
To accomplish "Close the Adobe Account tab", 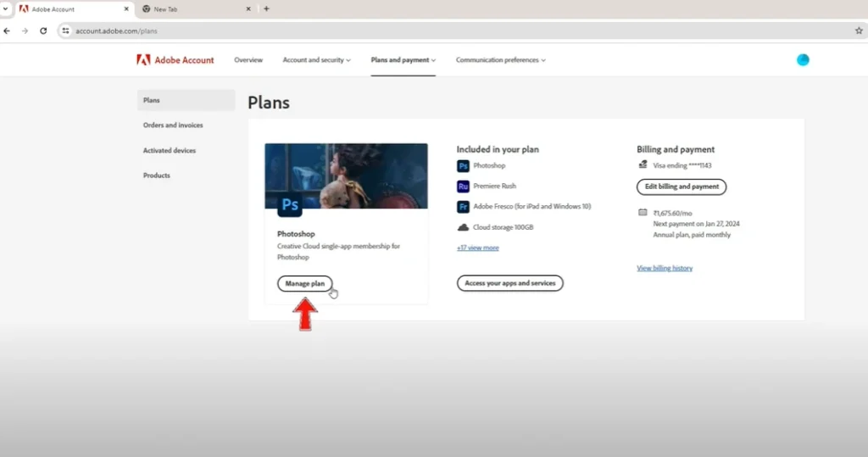I will coord(126,8).
